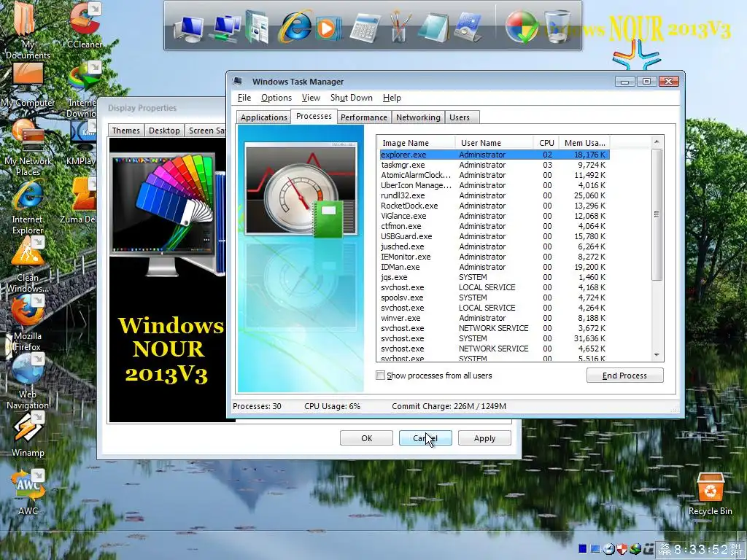Click Cancel in Display Properties
Screen dimensions: 747x560
pos(425,438)
